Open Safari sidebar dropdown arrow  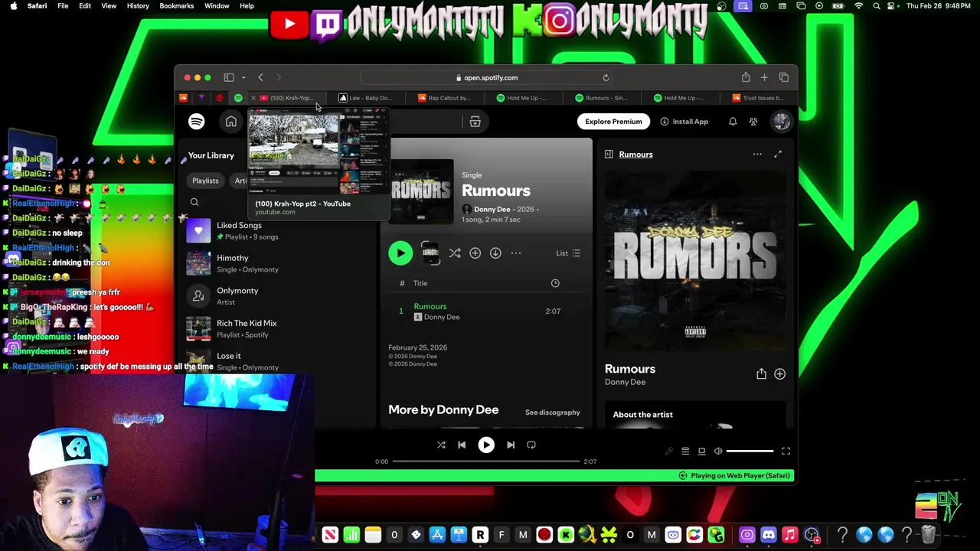coord(243,77)
